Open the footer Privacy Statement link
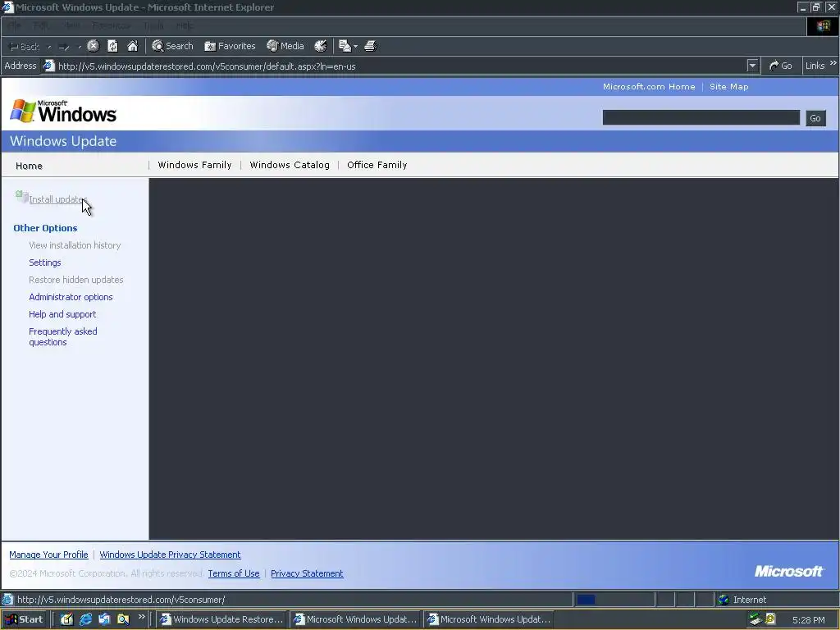The width and height of the screenshot is (840, 630). pyautogui.click(x=307, y=573)
